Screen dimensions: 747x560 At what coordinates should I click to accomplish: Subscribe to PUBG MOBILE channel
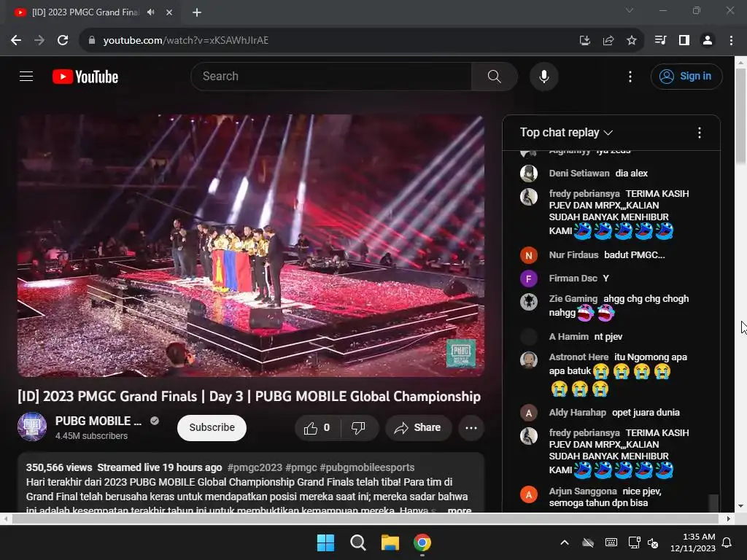coord(212,427)
